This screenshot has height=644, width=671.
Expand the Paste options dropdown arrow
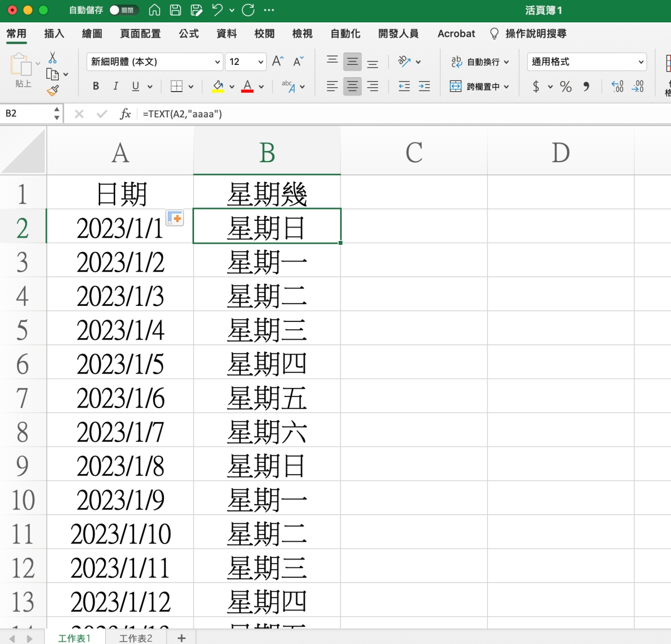tap(38, 63)
